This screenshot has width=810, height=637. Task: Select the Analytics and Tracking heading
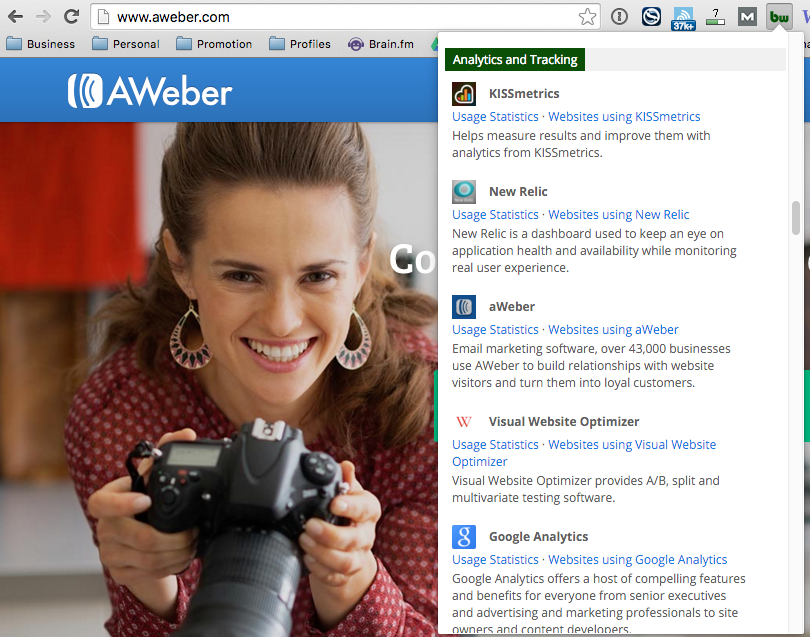(515, 59)
